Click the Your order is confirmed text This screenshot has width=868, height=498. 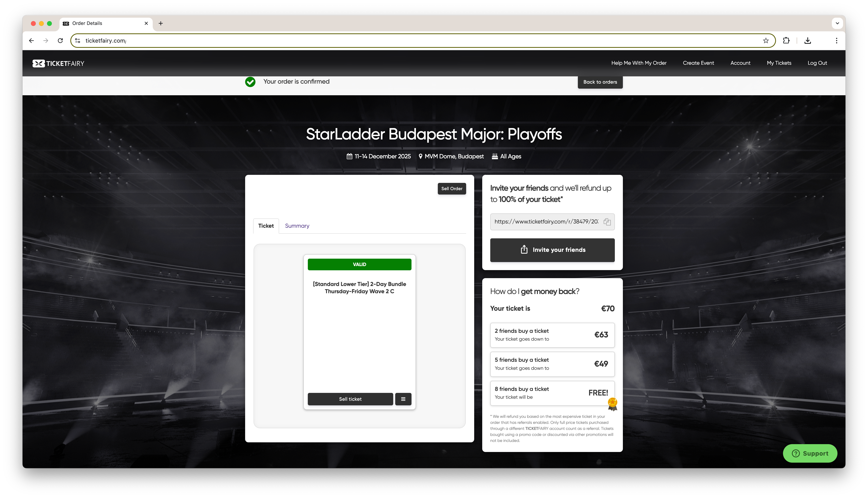(296, 81)
